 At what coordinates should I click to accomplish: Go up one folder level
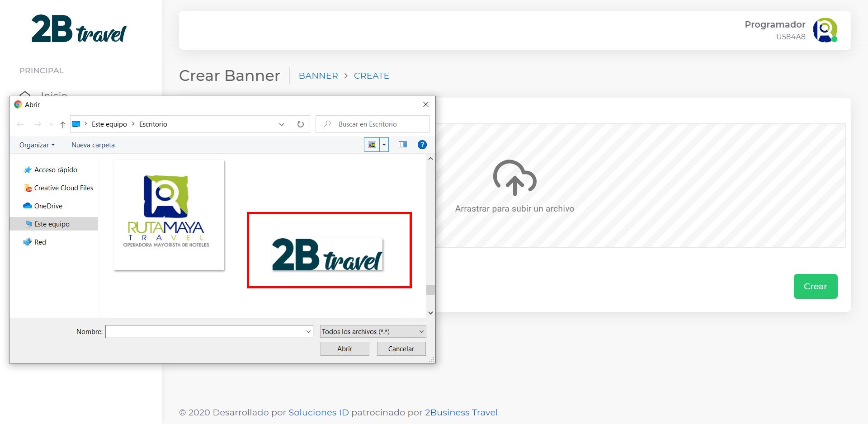pyautogui.click(x=63, y=124)
